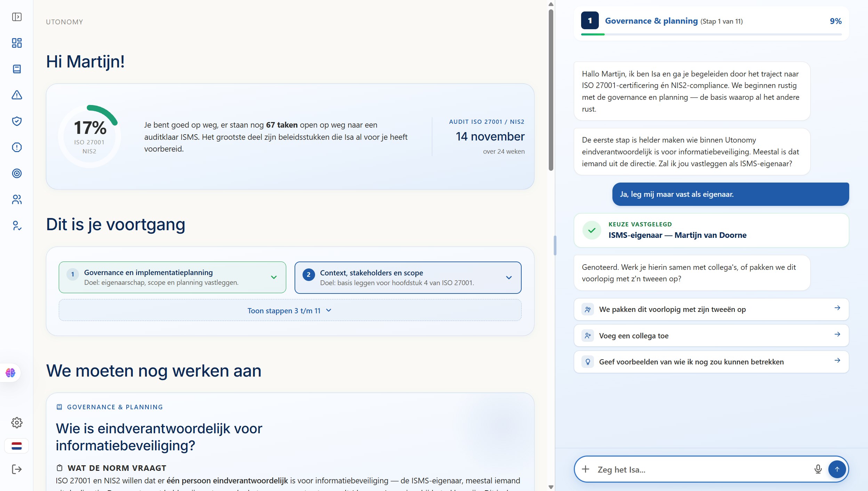Open the shield check icon in sidebar
Screen dimensions: 868x491
click(17, 121)
